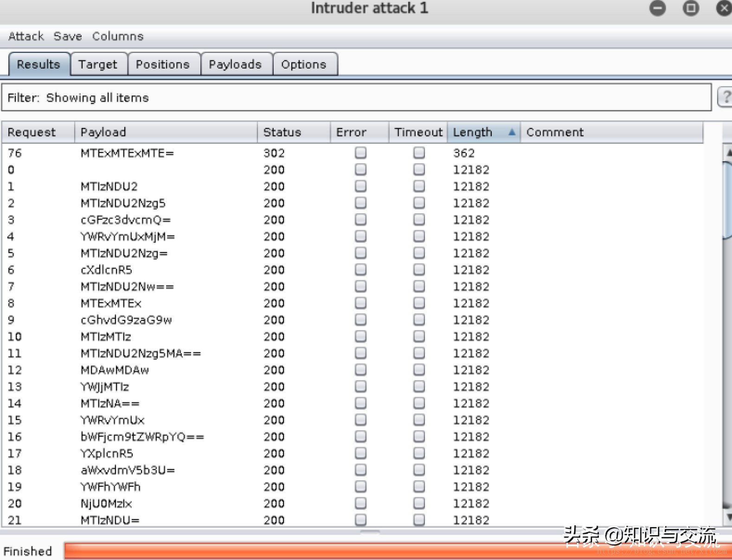Switch to the Payloads tab
The image size is (732, 560).
235,64
